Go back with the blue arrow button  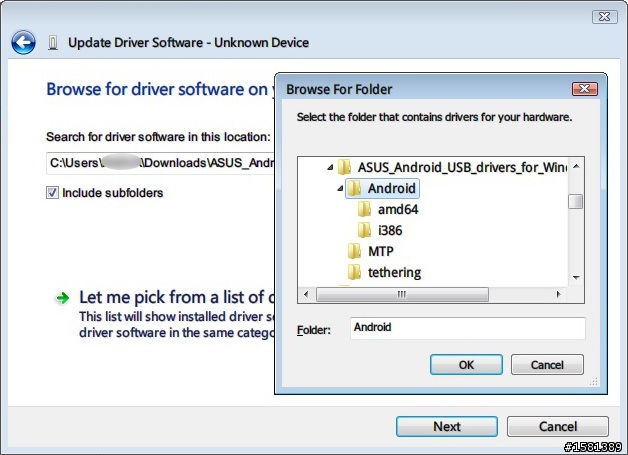tap(23, 42)
